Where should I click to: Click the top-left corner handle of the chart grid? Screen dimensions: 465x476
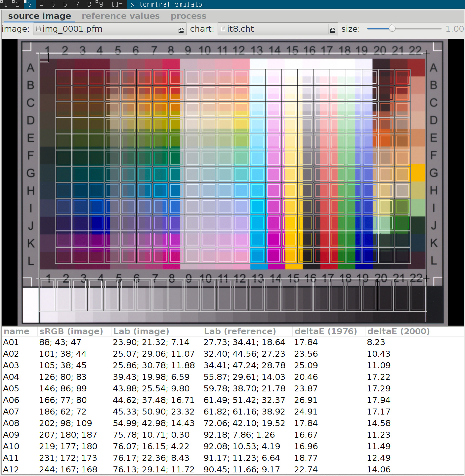tap(39, 53)
